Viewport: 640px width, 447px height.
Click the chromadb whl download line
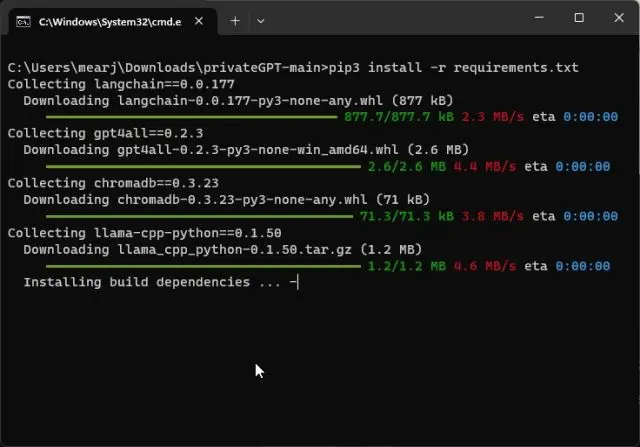point(227,200)
